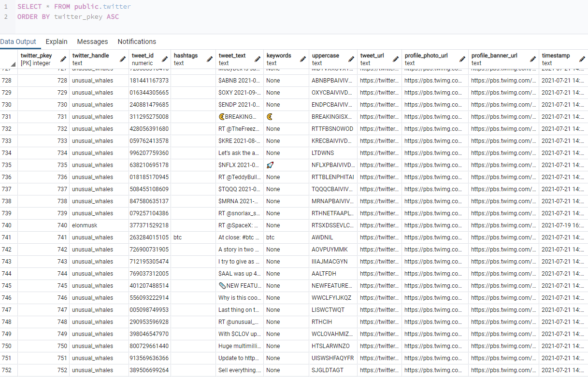This screenshot has height=377, width=588.
Task: Click the rocket emoji keywords cell
Action: 286,165
